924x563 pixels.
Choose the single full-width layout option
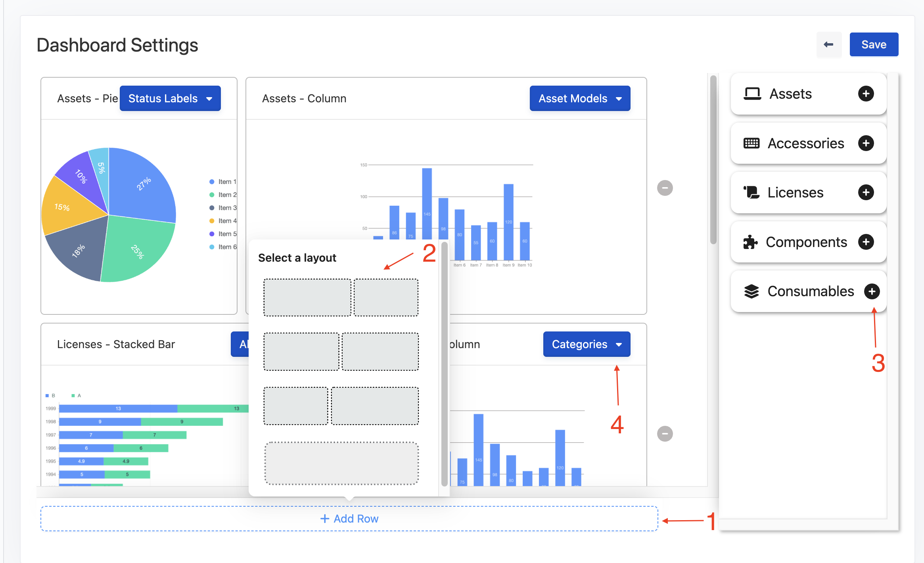(341, 463)
